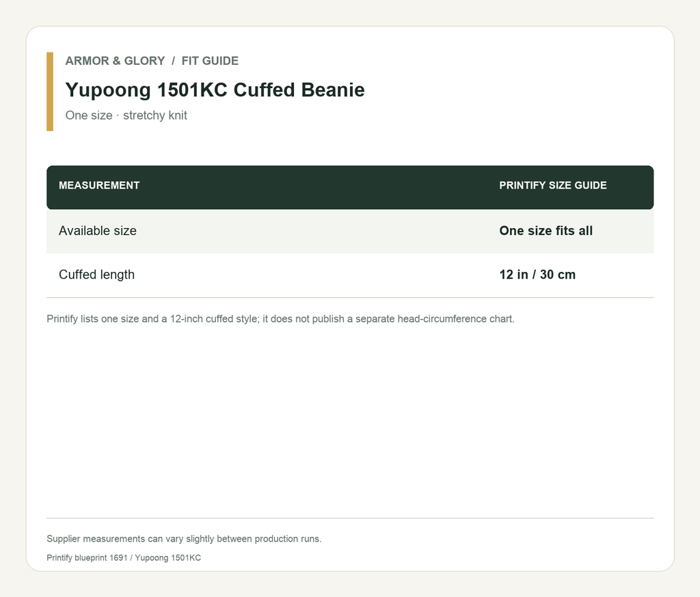Select the 'Available size' row label
Screen dimensions: 700x597
[x=97, y=231]
